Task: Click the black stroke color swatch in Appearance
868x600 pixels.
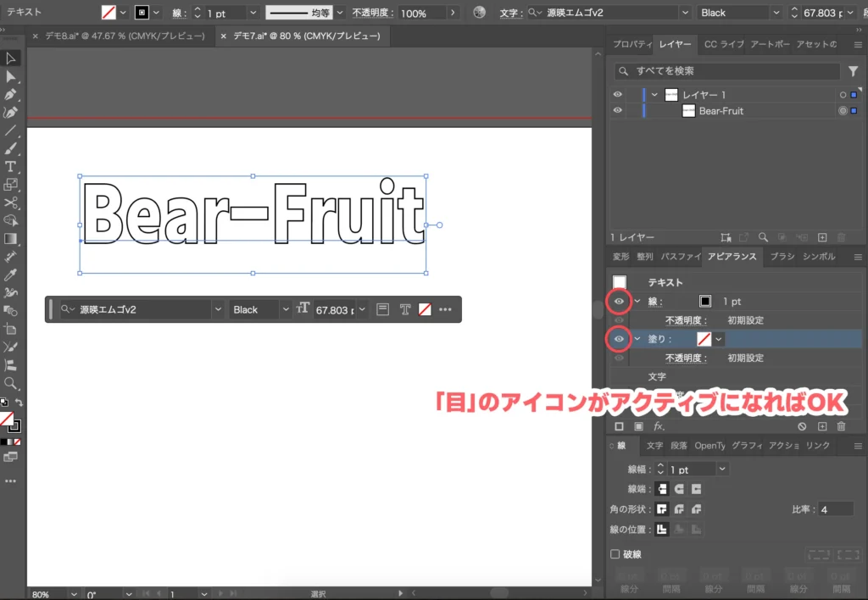Action: [704, 302]
